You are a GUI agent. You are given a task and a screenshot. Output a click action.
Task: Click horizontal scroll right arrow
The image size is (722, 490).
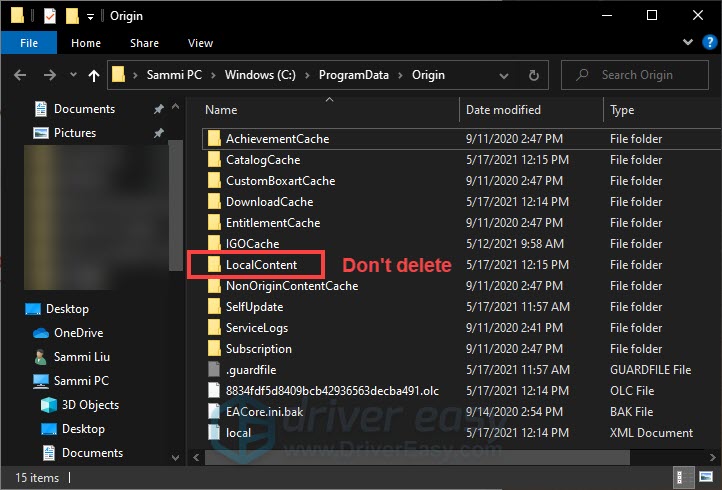tap(714, 457)
